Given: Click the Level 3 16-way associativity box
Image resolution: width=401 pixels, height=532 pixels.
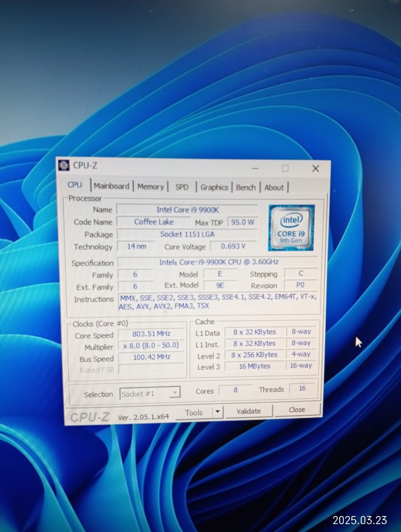Looking at the screenshot, I should (x=301, y=365).
